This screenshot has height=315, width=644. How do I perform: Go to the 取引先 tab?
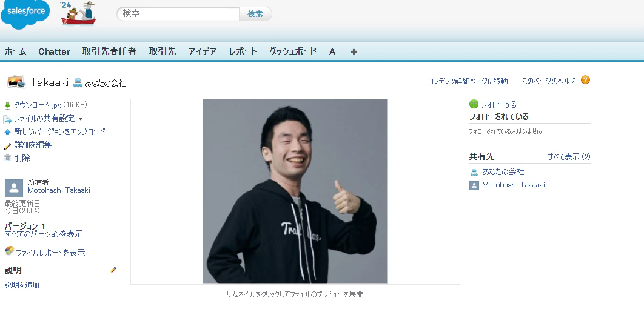pos(163,51)
